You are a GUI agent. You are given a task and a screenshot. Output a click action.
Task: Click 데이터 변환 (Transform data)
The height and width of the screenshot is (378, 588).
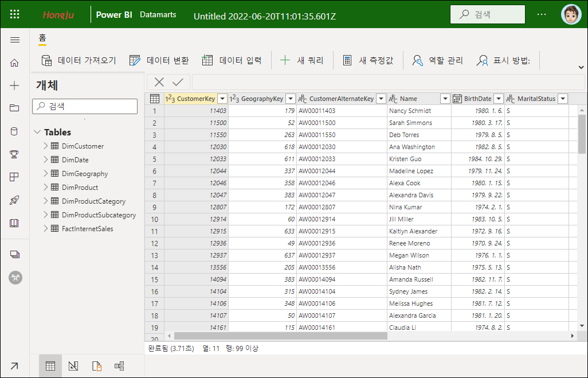click(x=159, y=60)
